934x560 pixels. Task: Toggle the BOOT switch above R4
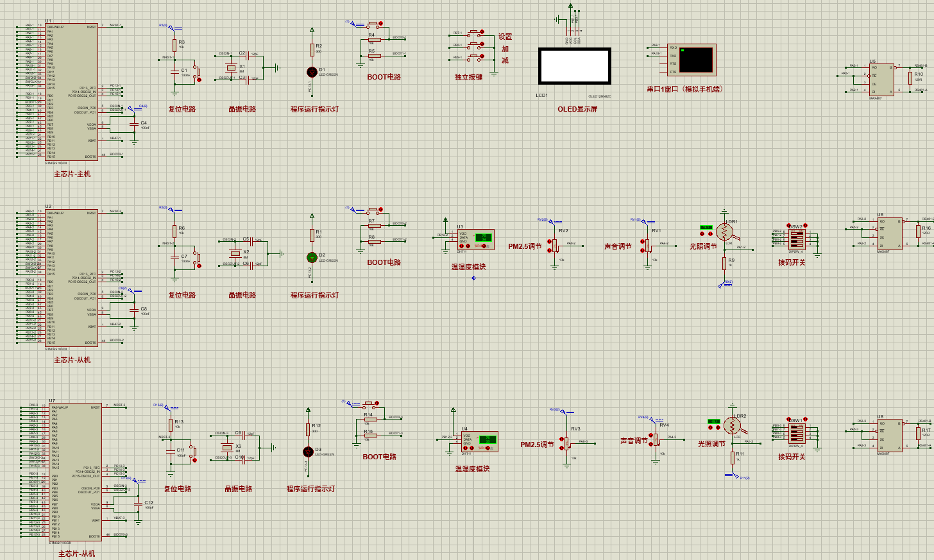375,25
